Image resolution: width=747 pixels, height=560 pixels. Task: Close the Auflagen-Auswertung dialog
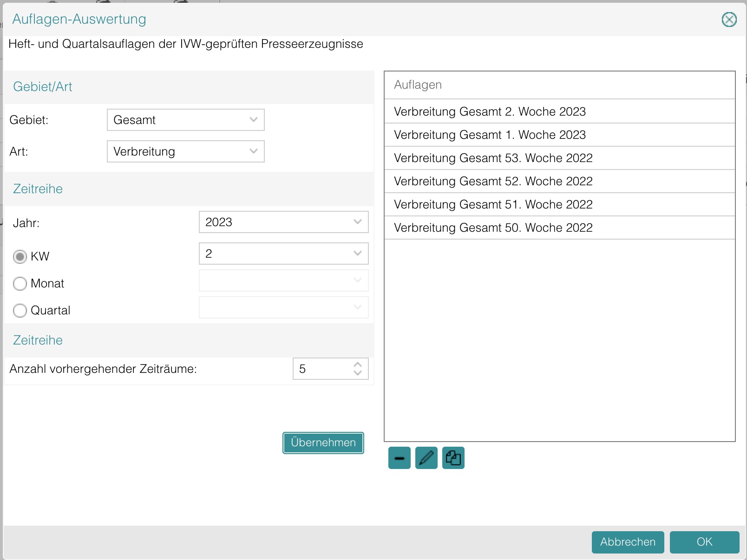point(729,20)
